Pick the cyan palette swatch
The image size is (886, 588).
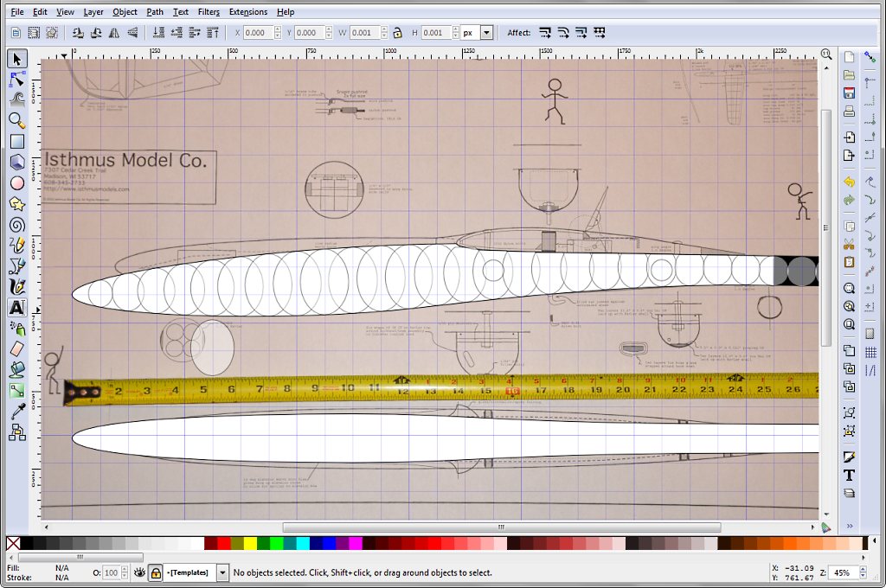[302, 543]
